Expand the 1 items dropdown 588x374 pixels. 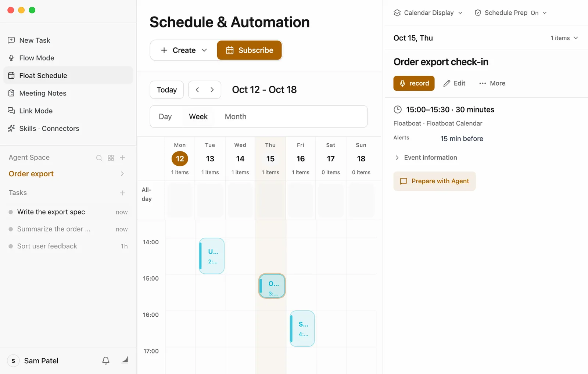564,38
